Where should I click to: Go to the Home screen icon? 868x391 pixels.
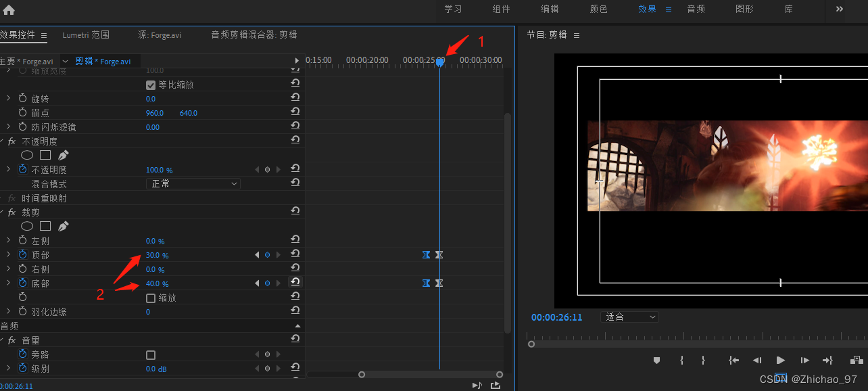coord(9,9)
